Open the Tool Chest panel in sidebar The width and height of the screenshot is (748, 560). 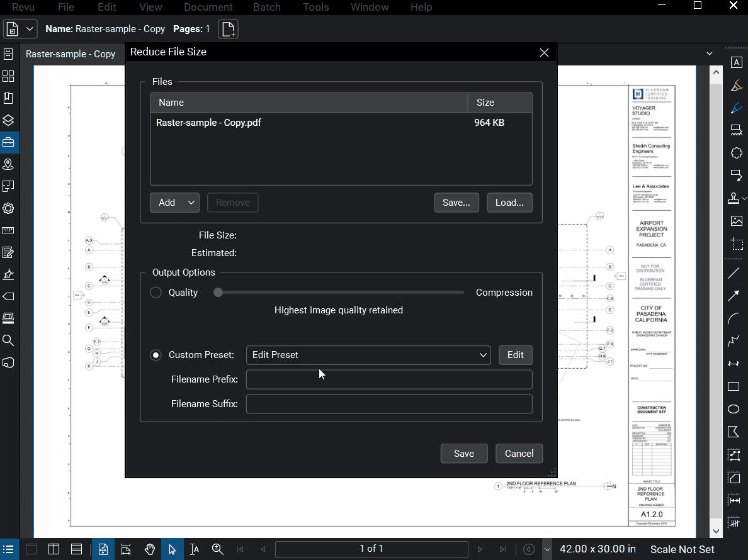(9, 142)
